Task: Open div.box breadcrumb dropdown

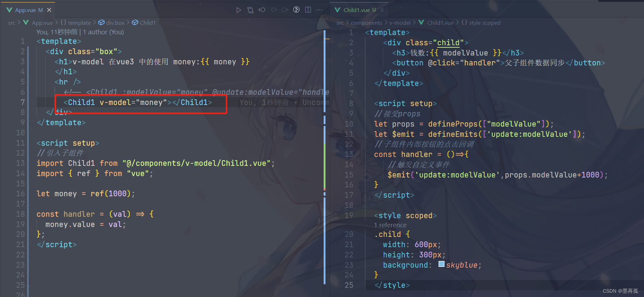Action: point(115,23)
